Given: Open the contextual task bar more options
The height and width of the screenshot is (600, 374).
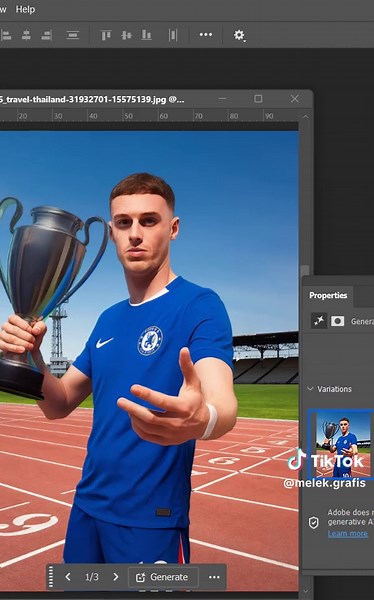Looking at the screenshot, I should [214, 577].
